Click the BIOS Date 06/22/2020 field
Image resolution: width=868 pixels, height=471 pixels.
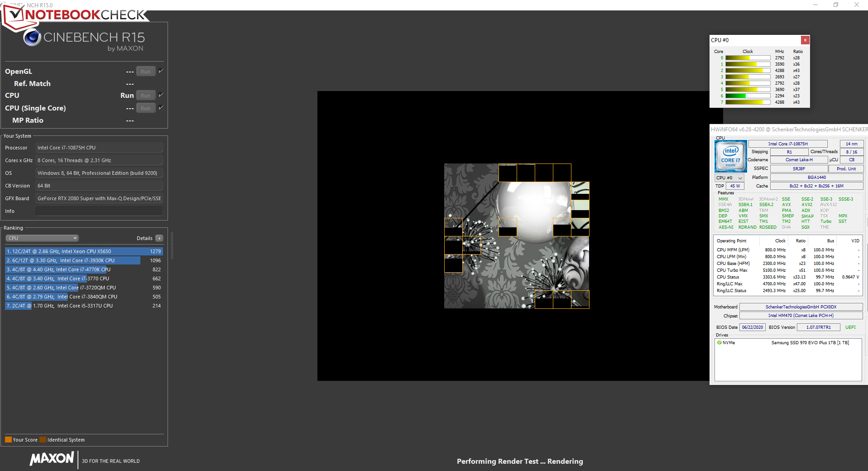(753, 327)
